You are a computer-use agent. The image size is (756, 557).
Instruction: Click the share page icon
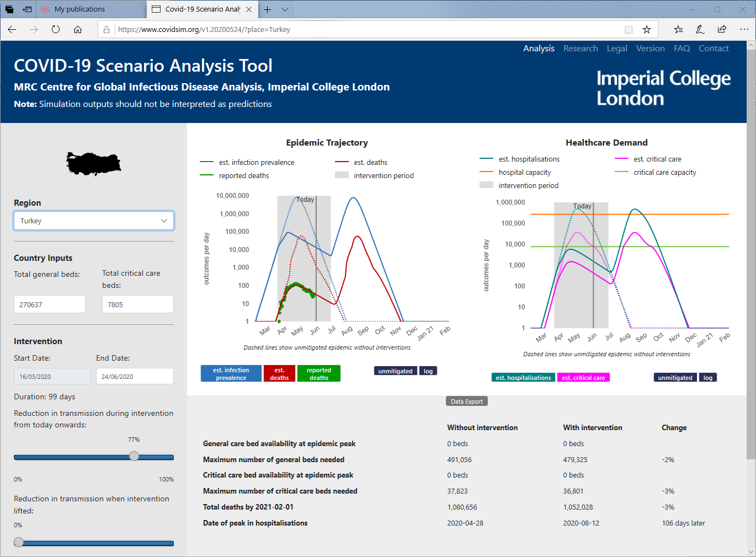tap(722, 30)
